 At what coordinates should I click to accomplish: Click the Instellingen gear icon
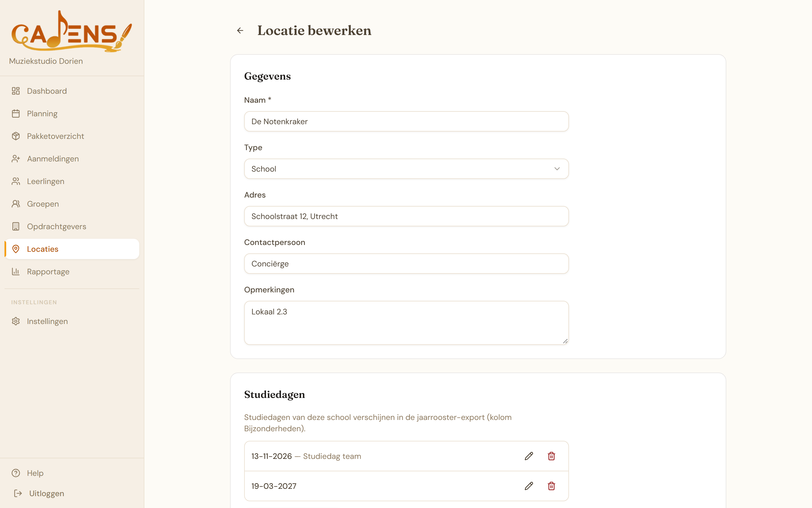16,321
